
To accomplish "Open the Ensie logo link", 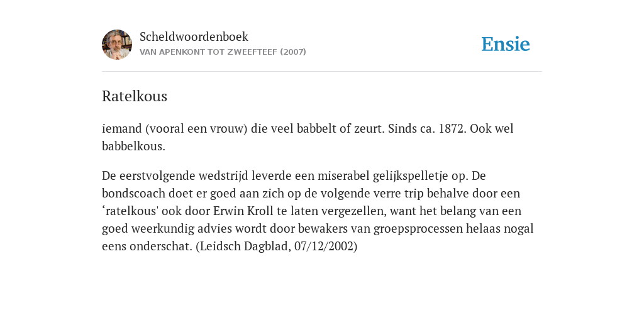I will (506, 44).
